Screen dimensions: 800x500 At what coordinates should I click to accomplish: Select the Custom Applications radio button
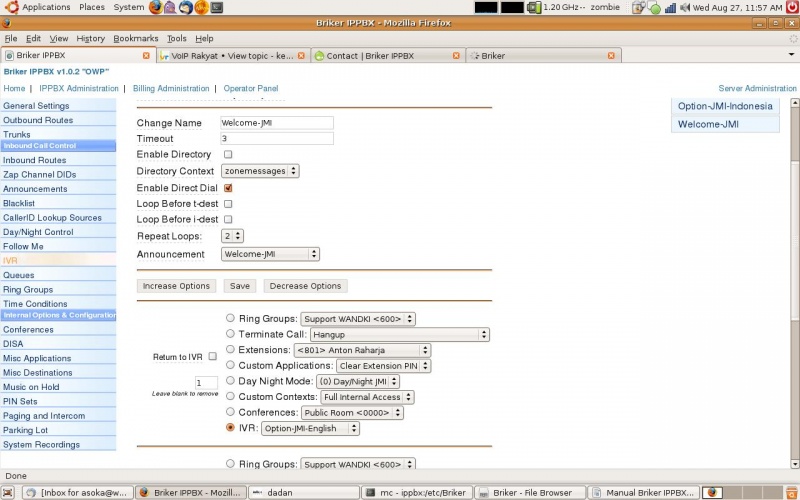(x=230, y=365)
